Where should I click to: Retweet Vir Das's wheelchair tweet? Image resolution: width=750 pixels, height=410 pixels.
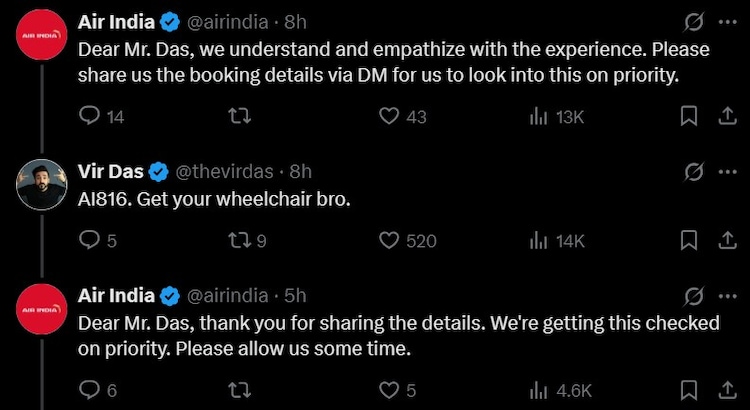(x=239, y=240)
